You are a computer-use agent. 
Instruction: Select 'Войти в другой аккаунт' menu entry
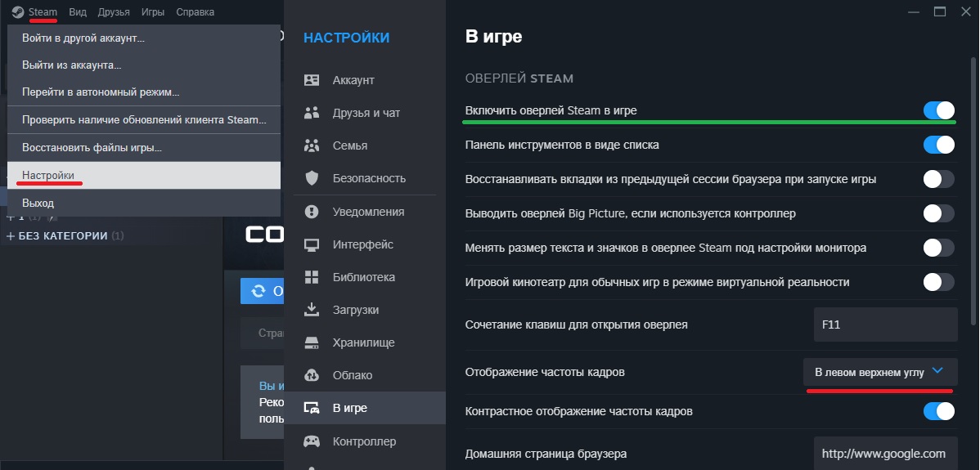tap(144, 38)
